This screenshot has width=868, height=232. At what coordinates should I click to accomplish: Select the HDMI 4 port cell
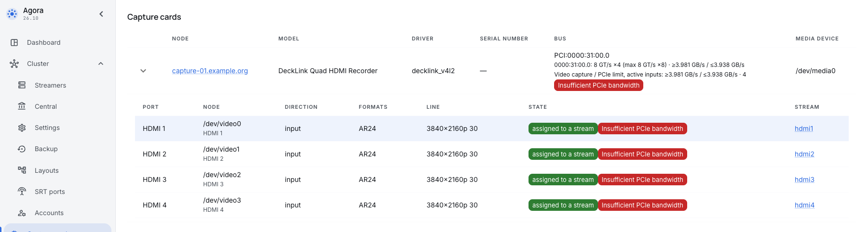pos(154,205)
